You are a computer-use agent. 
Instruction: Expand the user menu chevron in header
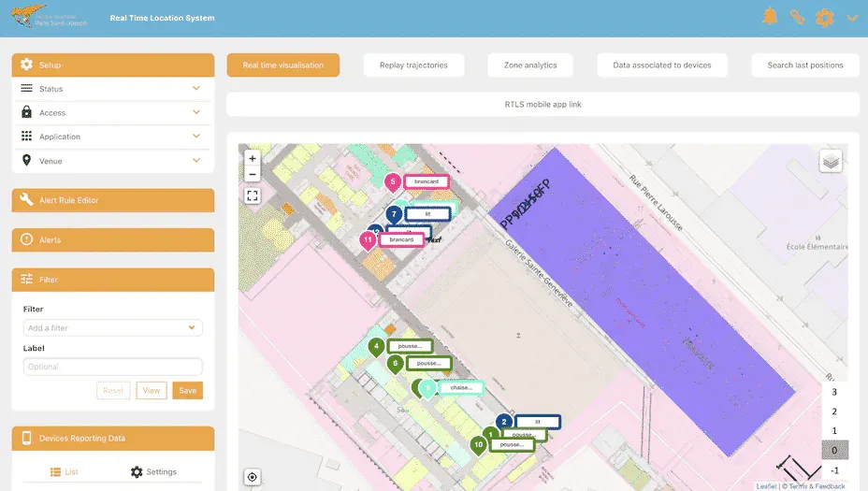pyautogui.click(x=852, y=19)
